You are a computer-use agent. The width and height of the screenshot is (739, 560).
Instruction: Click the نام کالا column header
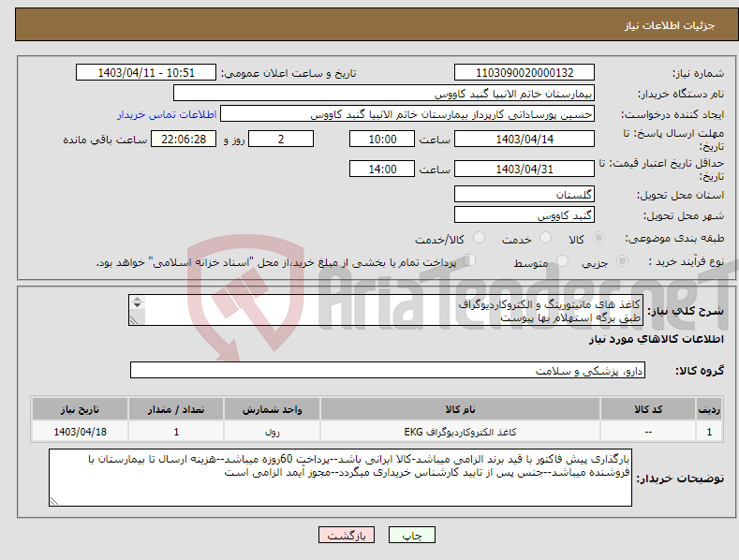point(460,409)
